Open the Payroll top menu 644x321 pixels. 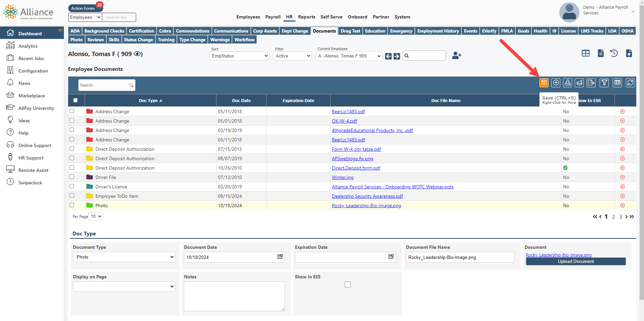point(273,17)
